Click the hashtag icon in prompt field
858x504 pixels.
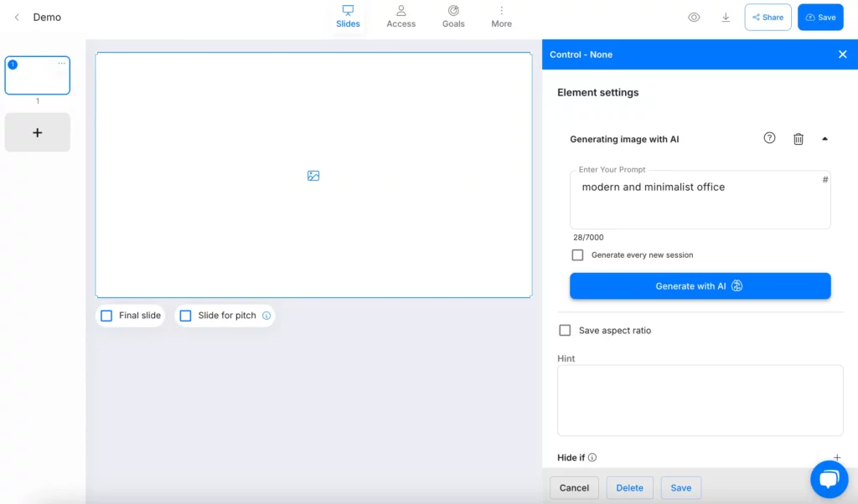click(x=824, y=180)
